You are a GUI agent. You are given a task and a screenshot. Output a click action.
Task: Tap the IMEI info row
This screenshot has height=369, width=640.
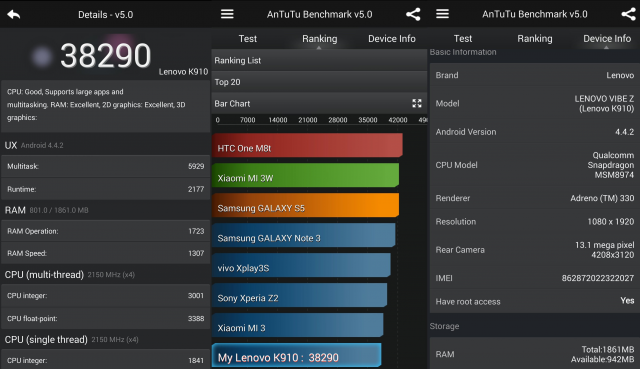point(535,278)
